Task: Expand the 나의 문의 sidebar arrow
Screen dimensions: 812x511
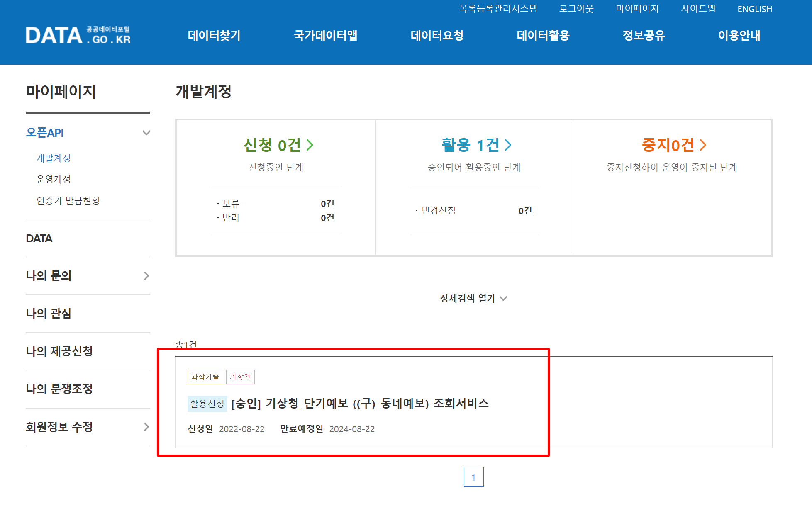Action: click(x=146, y=276)
